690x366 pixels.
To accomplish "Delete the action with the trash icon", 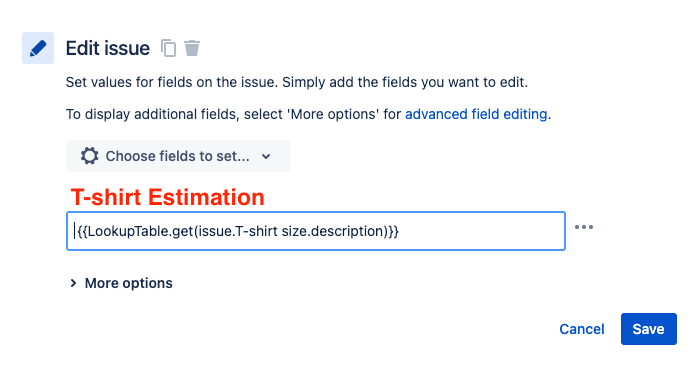I will pyautogui.click(x=192, y=48).
